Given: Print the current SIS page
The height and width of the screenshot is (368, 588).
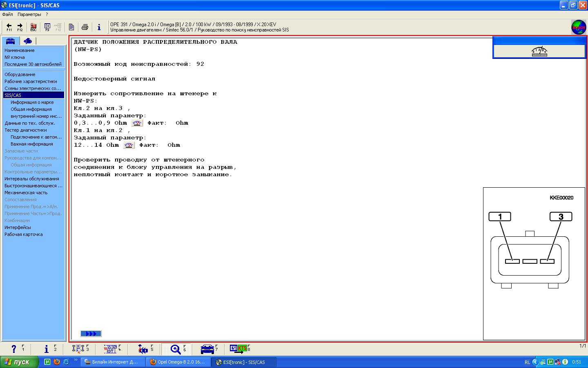Looking at the screenshot, I should pyautogui.click(x=85, y=27).
